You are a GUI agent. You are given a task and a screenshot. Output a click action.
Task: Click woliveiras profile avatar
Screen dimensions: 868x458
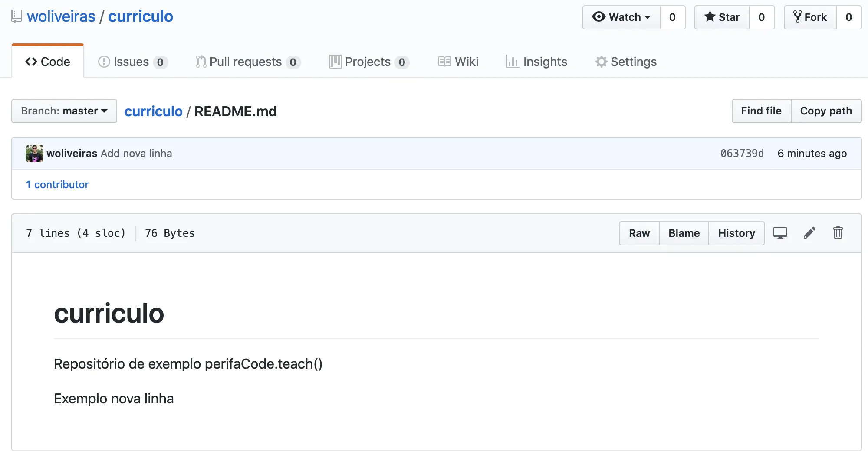click(x=35, y=153)
